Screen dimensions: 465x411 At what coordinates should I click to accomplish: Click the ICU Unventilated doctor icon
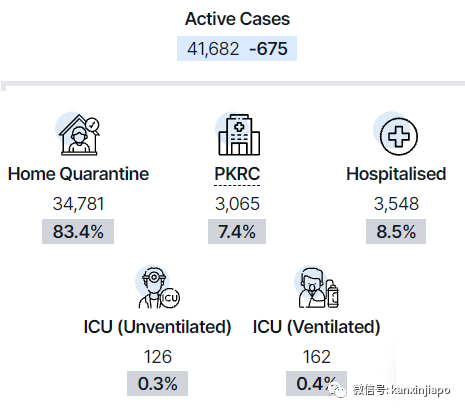(x=158, y=287)
